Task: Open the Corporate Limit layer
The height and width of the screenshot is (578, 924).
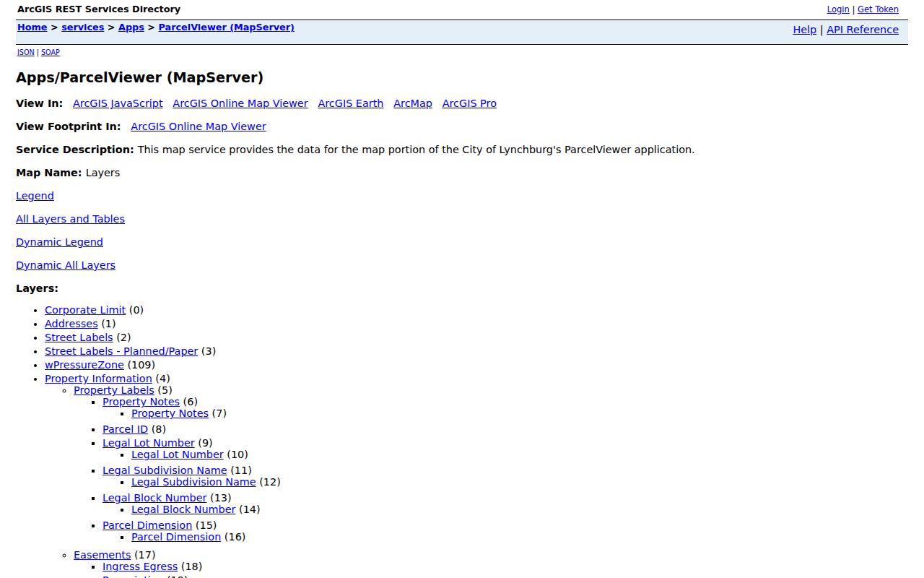Action: click(x=85, y=310)
